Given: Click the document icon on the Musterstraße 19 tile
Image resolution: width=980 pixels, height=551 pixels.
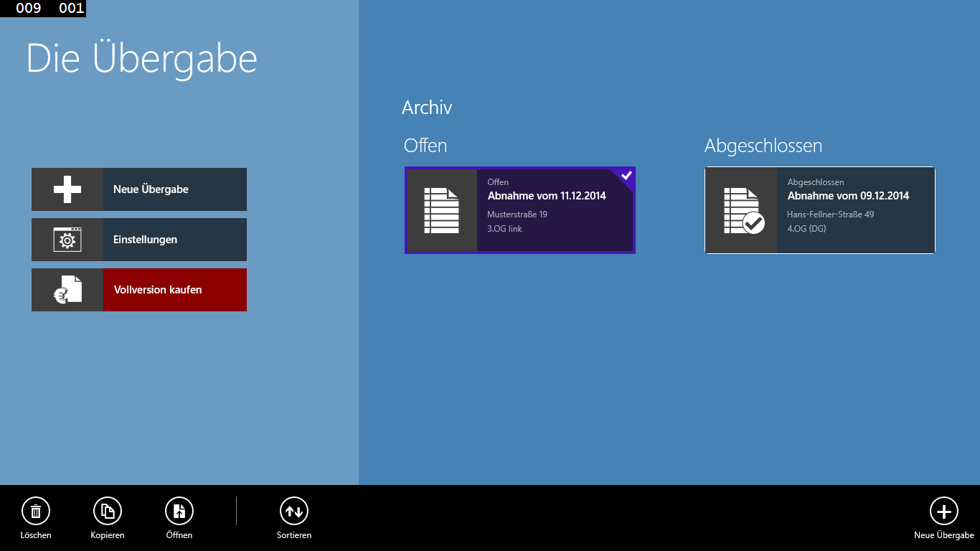Looking at the screenshot, I should (441, 210).
